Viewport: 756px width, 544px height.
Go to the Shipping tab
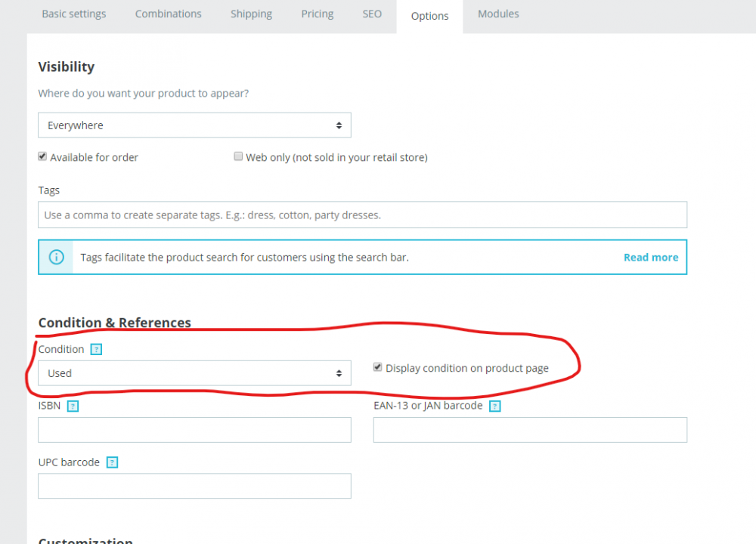(x=252, y=14)
